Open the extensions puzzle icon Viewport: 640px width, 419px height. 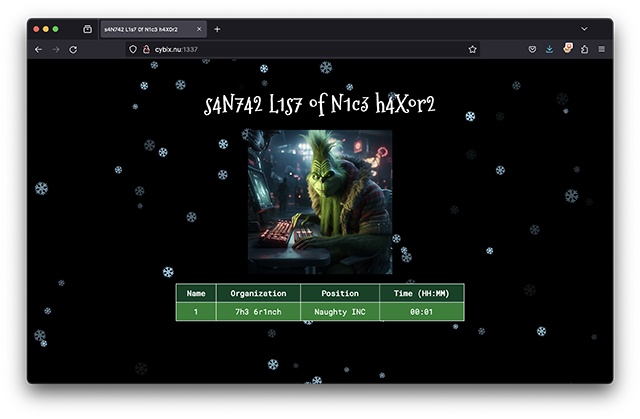coord(584,49)
